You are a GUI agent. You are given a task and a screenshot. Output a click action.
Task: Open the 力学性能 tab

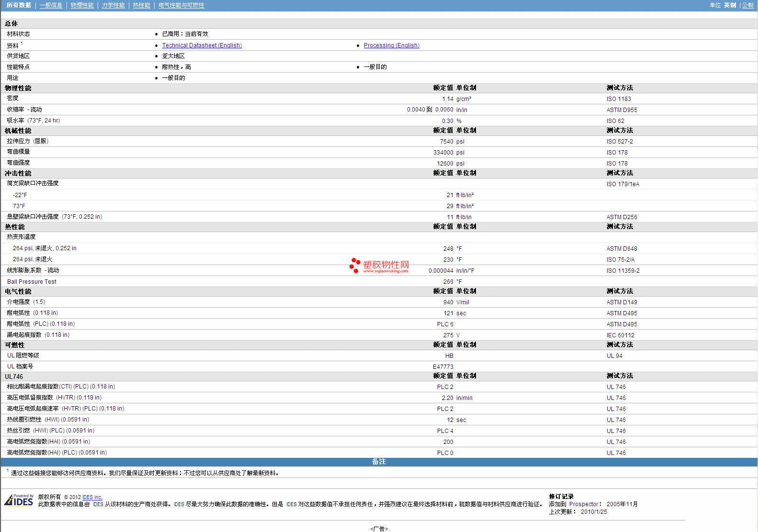113,5
